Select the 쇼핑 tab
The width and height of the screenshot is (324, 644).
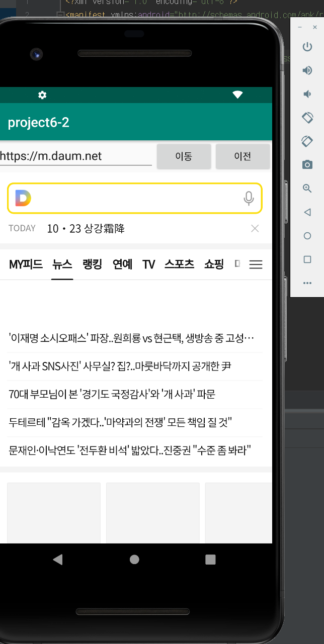click(214, 264)
